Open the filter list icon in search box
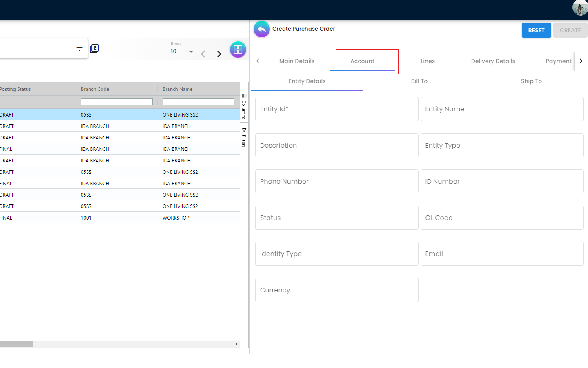The height and width of the screenshot is (368, 588). pyautogui.click(x=80, y=49)
